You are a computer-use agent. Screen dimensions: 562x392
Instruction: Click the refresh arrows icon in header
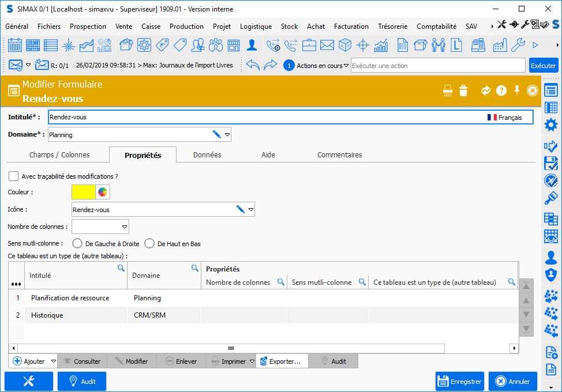(486, 91)
